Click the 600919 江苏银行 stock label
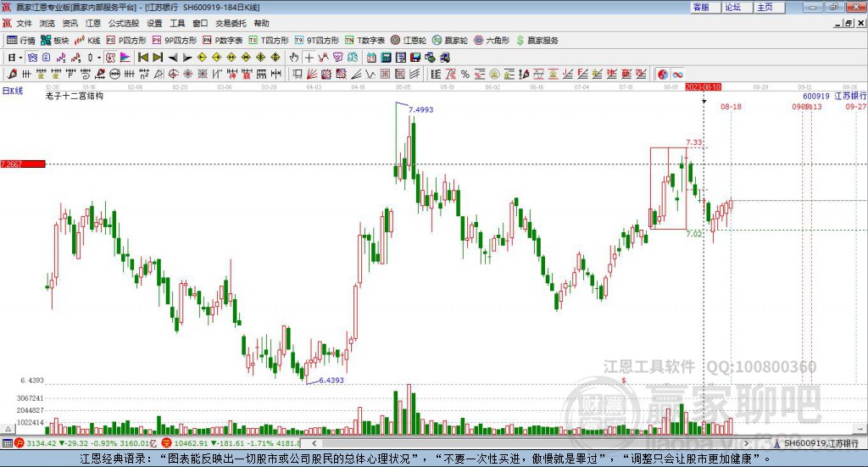This screenshot has height=467, width=868. tap(835, 96)
